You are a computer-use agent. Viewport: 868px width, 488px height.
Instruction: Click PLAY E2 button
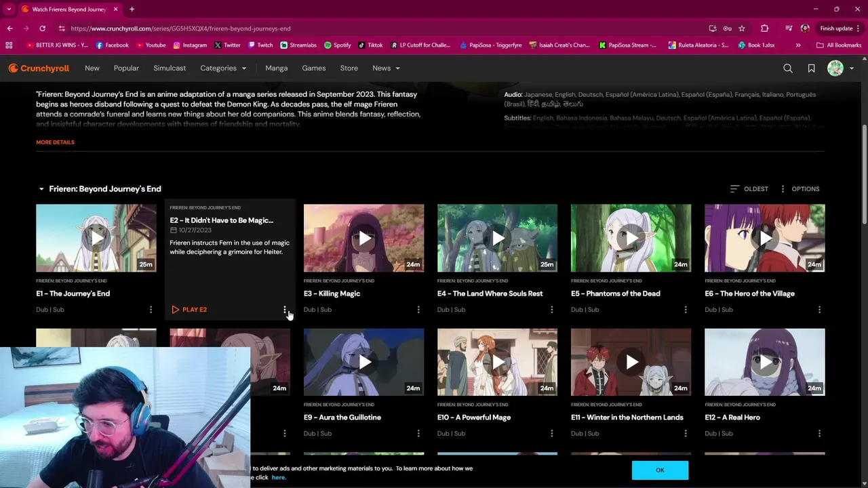pyautogui.click(x=189, y=310)
